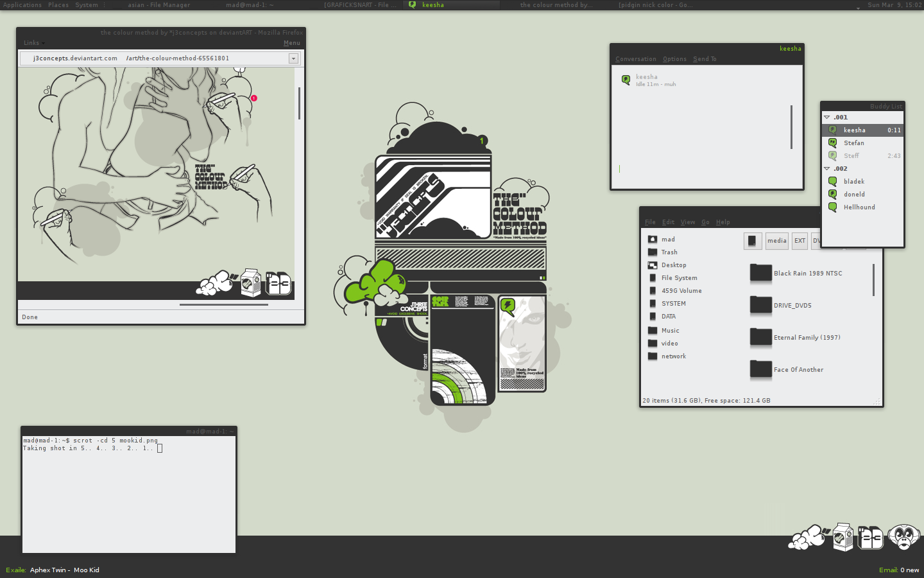Click the cloud icon in the Firefox page footer

coord(216,283)
